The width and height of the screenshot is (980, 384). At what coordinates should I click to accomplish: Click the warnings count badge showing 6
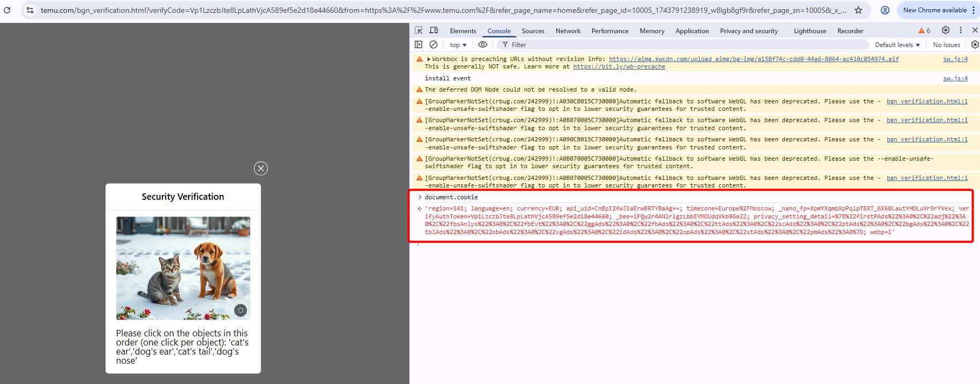click(x=924, y=31)
